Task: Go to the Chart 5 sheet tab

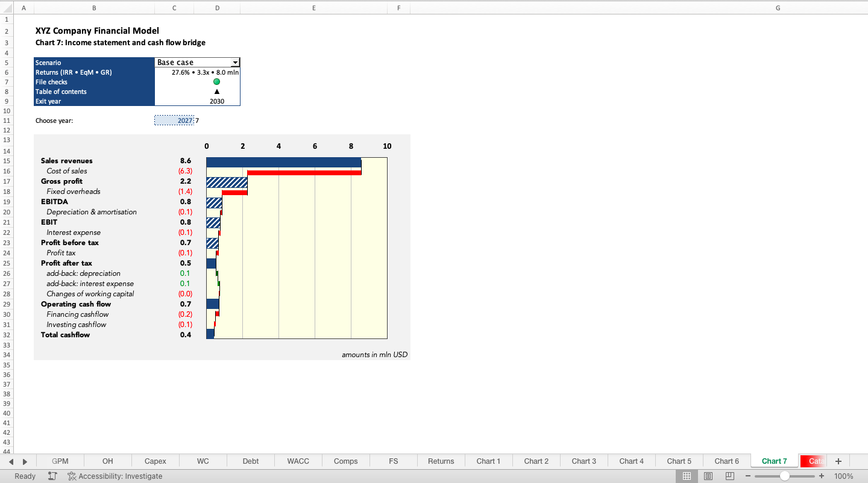Action: [679, 461]
